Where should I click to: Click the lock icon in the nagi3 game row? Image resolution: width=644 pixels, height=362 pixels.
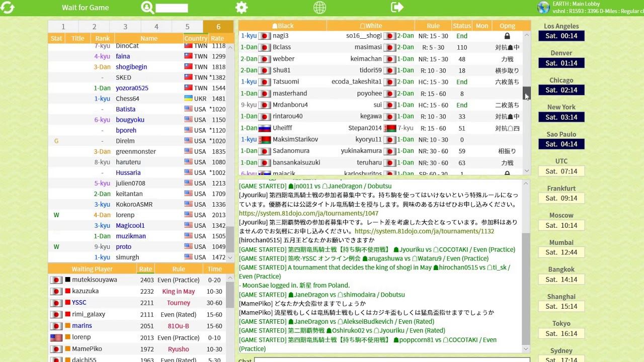point(507,36)
